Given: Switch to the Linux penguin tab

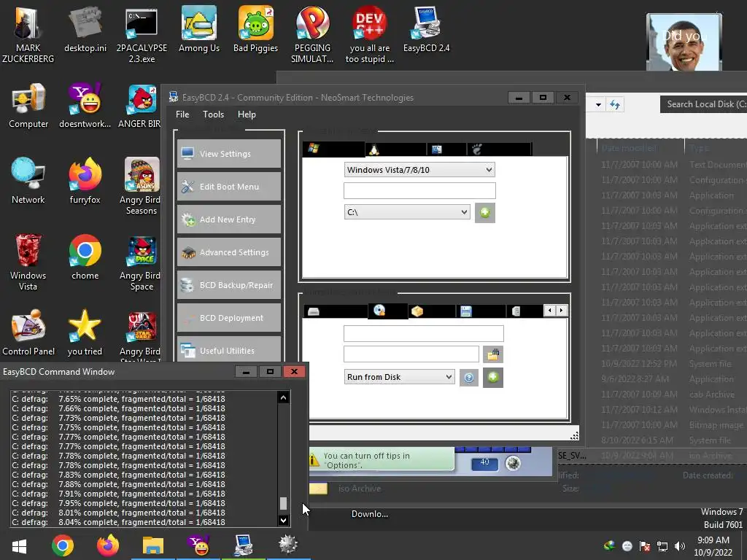Looking at the screenshot, I should point(395,149).
